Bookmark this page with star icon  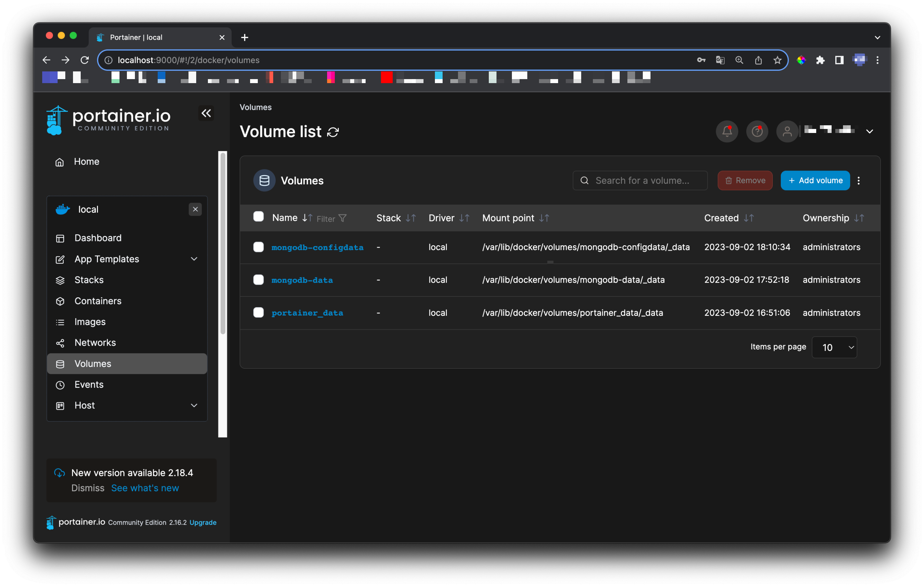[777, 60]
